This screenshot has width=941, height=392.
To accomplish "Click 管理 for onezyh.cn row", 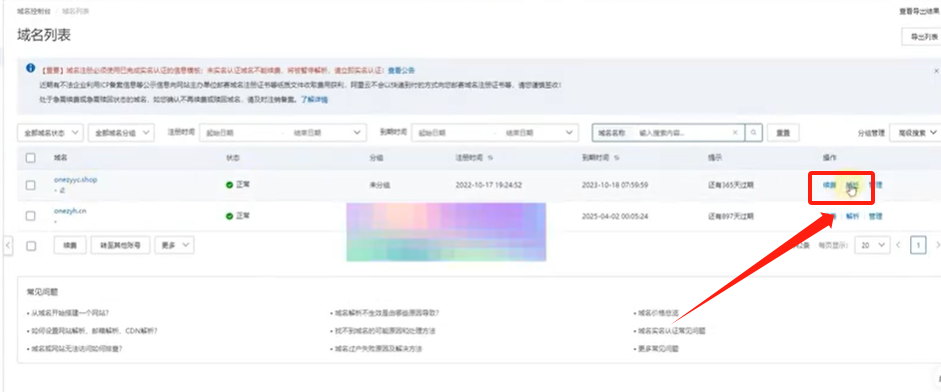I will pyautogui.click(x=876, y=216).
